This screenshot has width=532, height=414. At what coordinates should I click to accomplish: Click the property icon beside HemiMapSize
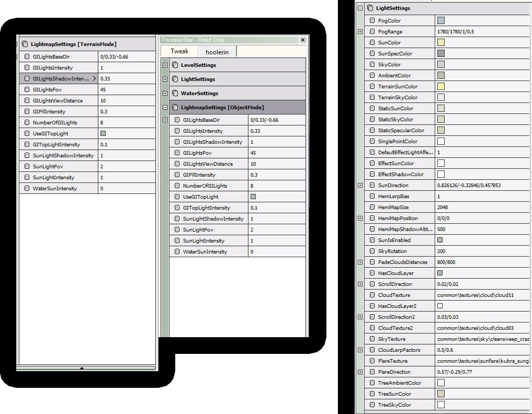click(372, 208)
